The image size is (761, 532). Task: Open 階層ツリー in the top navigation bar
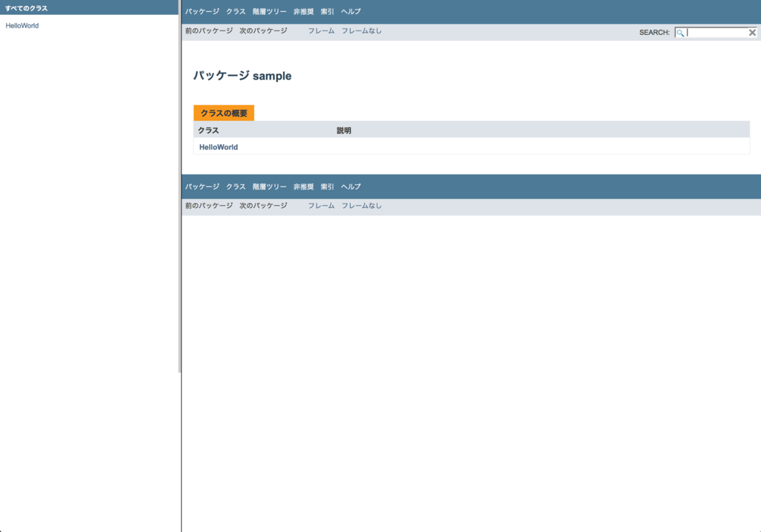coord(269,12)
